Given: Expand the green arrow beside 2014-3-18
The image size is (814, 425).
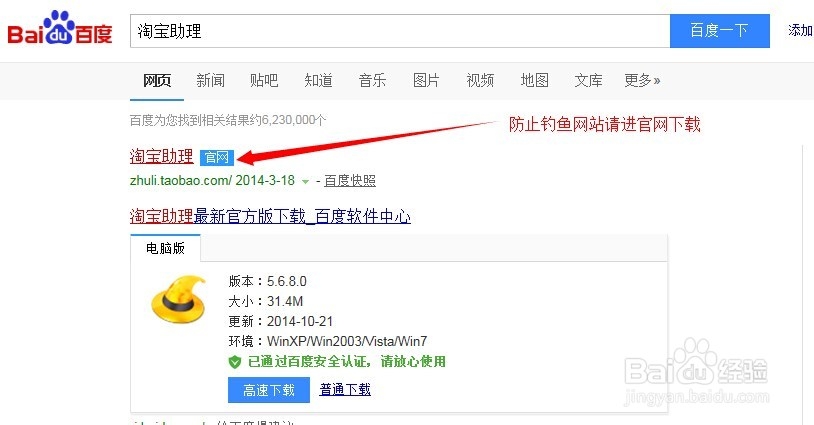Looking at the screenshot, I should pos(305,182).
